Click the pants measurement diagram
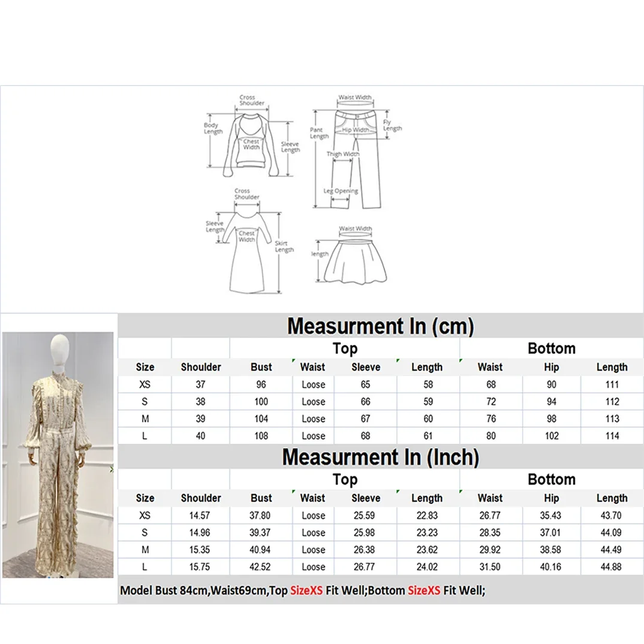Screen dimensions: 644x644 [356, 152]
